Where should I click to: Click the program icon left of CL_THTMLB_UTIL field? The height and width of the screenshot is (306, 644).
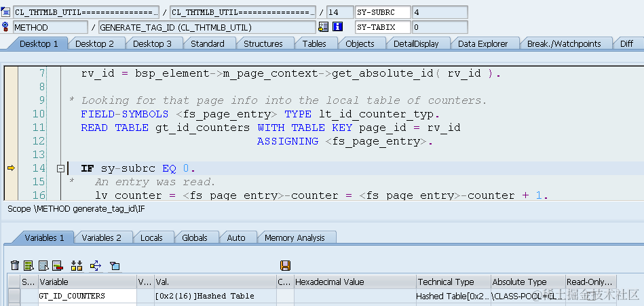pyautogui.click(x=5, y=12)
